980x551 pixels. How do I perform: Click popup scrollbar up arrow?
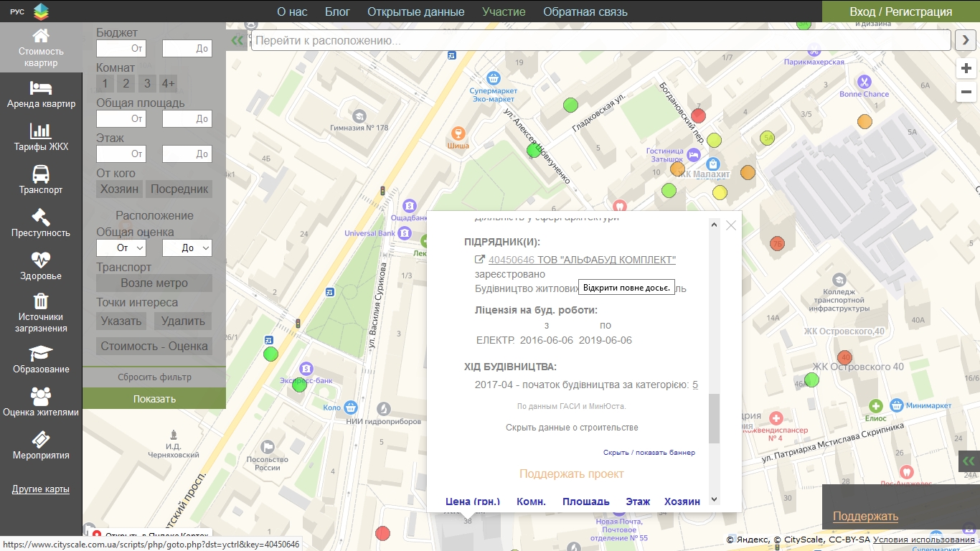tap(714, 225)
